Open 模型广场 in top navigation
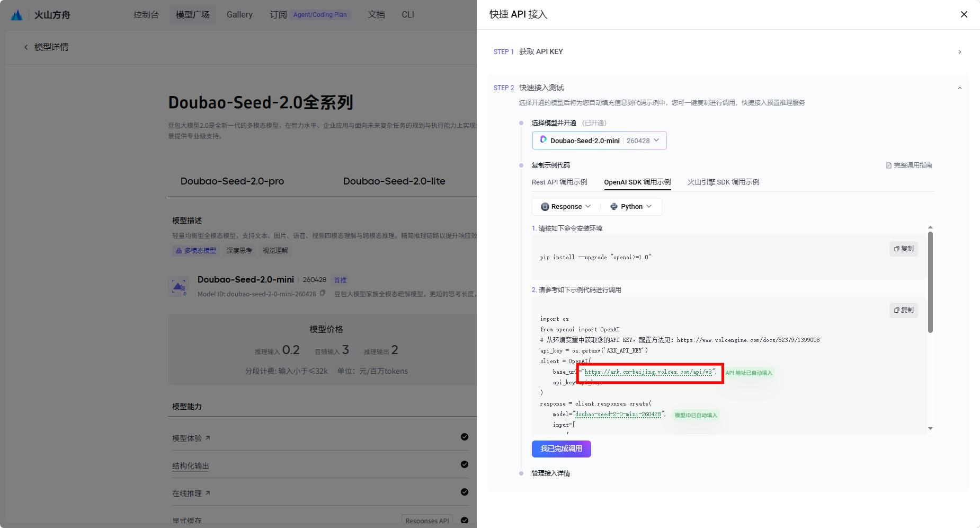This screenshot has width=980, height=528. coord(193,15)
